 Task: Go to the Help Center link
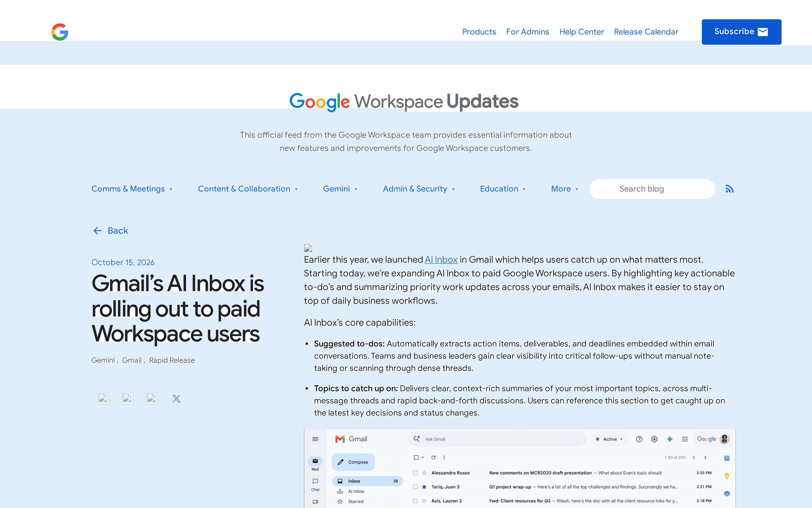click(x=582, y=31)
